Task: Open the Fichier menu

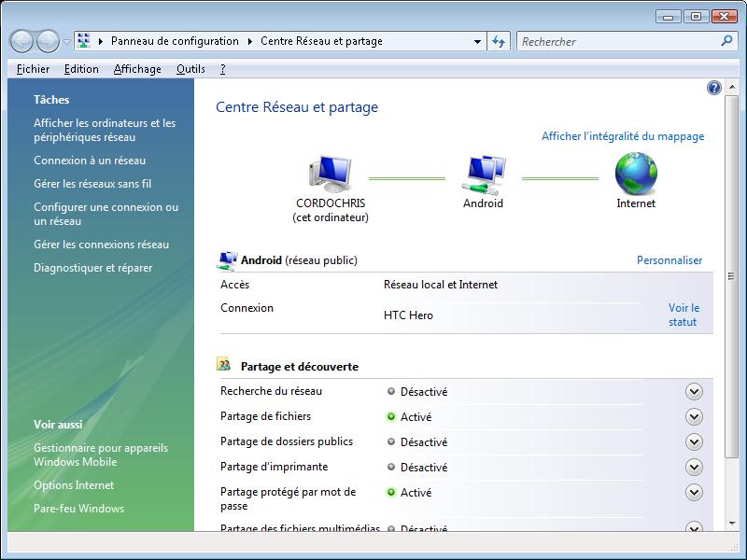Action: [x=34, y=69]
